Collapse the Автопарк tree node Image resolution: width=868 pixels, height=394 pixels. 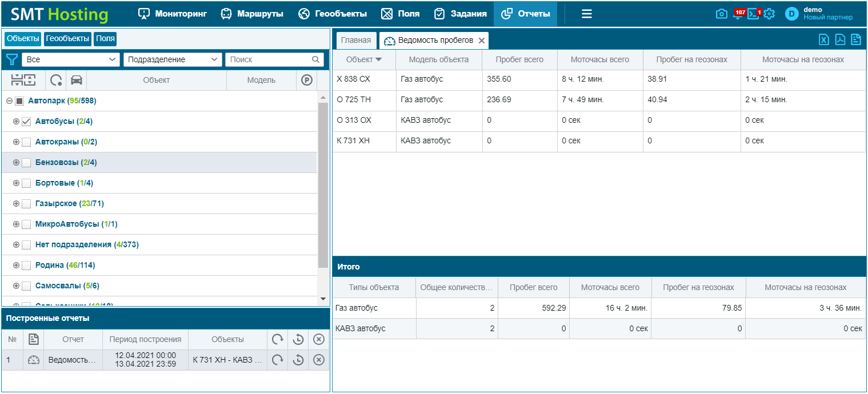point(9,101)
